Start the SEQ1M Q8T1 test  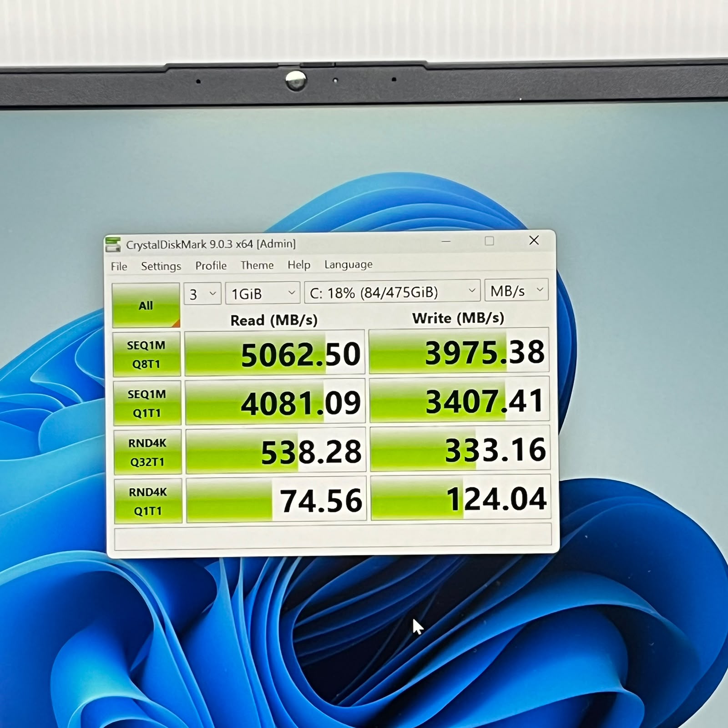point(147,354)
